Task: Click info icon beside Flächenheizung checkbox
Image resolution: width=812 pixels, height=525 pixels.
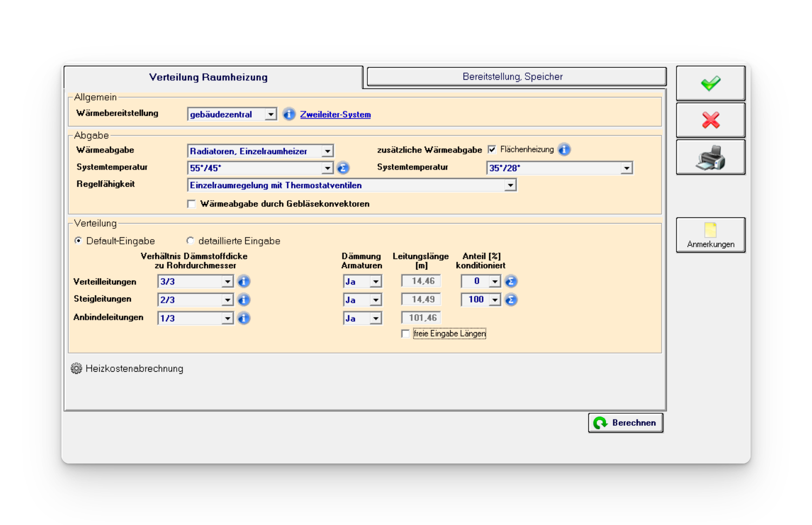Action: pos(564,149)
